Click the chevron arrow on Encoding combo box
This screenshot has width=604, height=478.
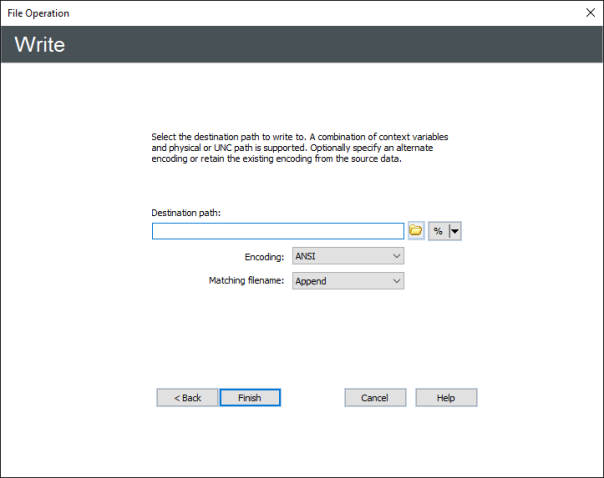(x=396, y=257)
